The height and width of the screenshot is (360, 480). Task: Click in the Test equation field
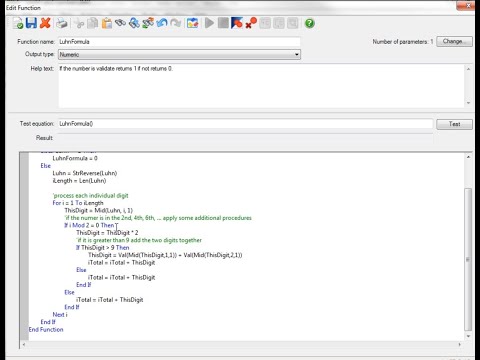click(246, 124)
